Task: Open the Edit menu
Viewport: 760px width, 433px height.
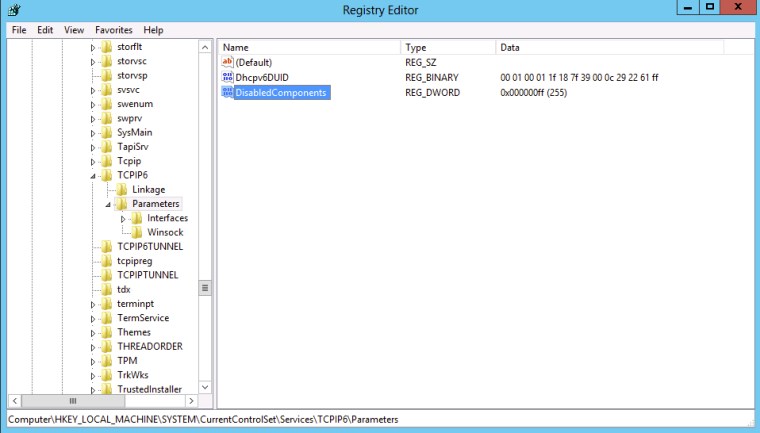Action: pyautogui.click(x=45, y=30)
